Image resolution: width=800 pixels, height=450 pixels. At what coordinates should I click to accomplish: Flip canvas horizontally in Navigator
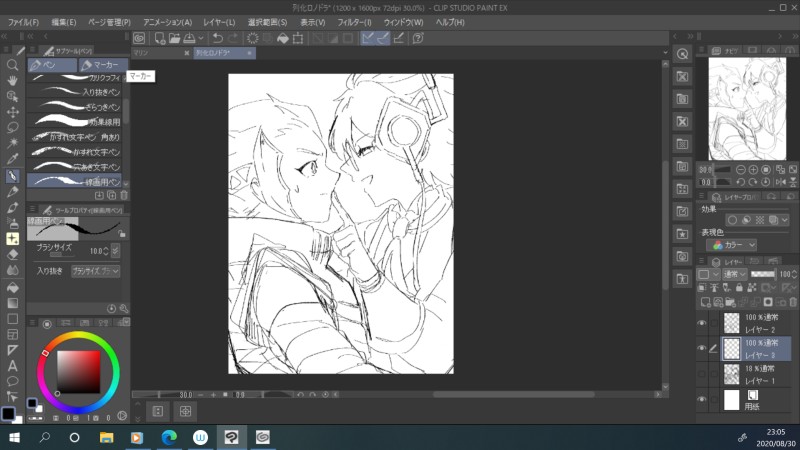[781, 182]
